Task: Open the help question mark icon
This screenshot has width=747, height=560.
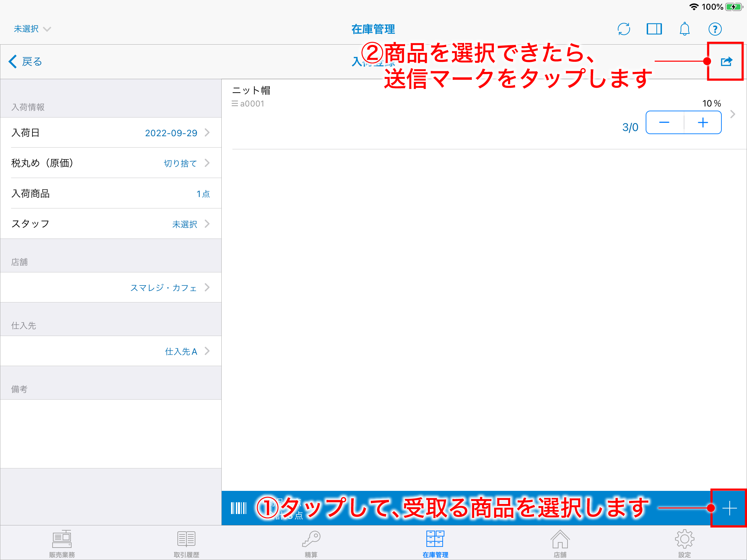Action: (715, 29)
